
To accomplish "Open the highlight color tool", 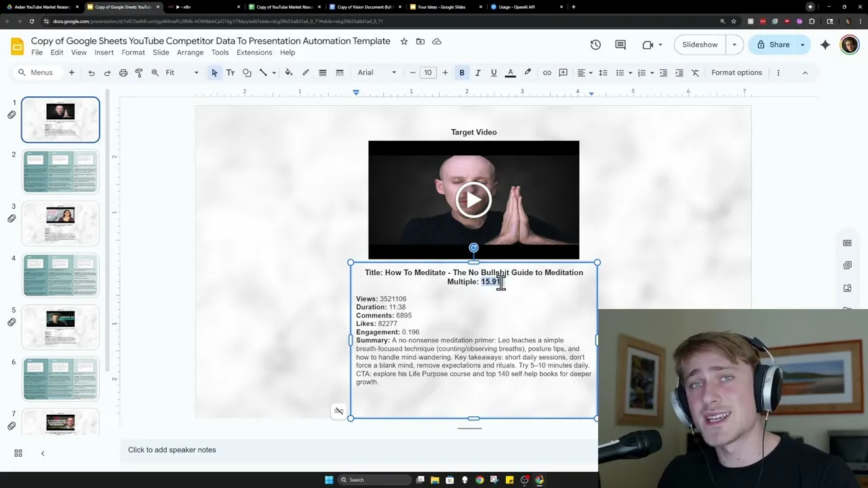I will coord(528,73).
